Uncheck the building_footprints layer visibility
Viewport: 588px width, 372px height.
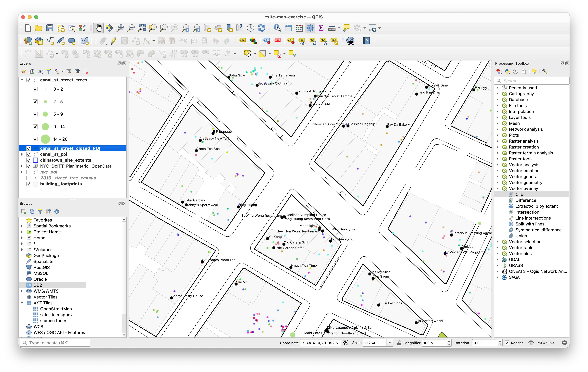(x=29, y=184)
